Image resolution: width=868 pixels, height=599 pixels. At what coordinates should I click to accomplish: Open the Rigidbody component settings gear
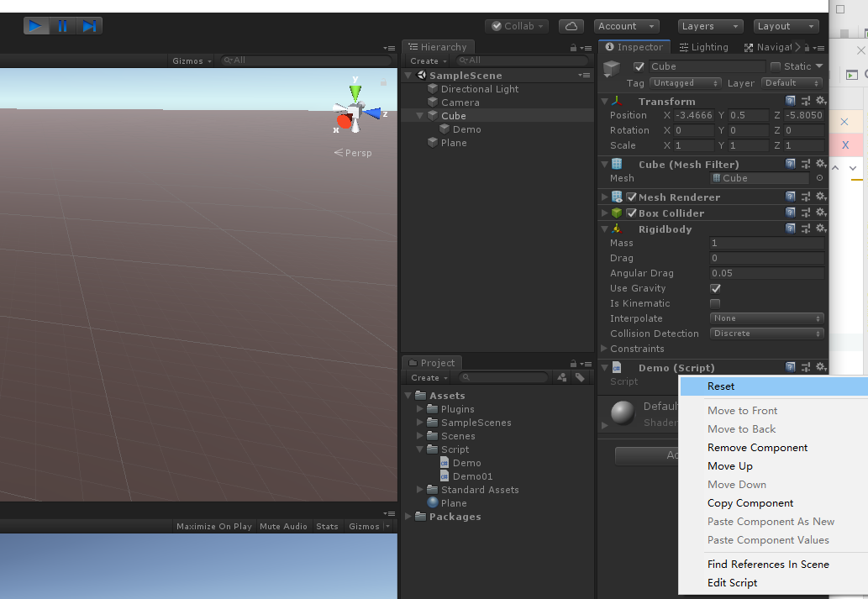click(x=821, y=228)
